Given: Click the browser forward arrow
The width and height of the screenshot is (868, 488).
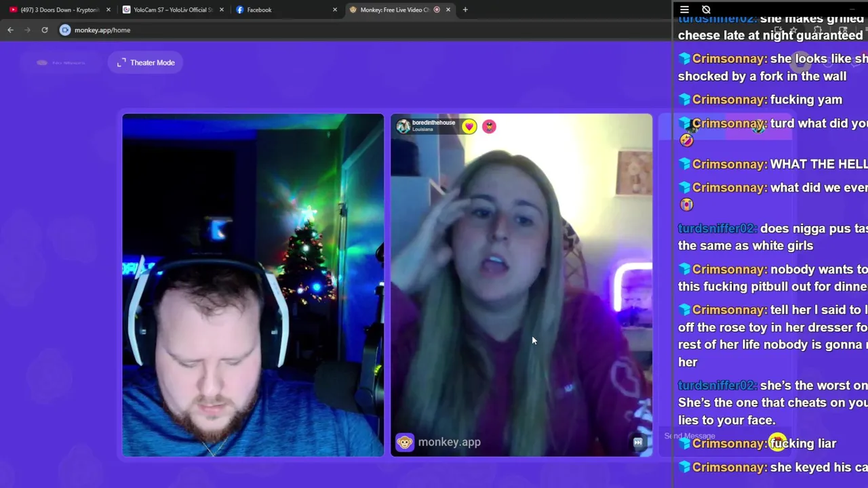Looking at the screenshot, I should click(27, 30).
